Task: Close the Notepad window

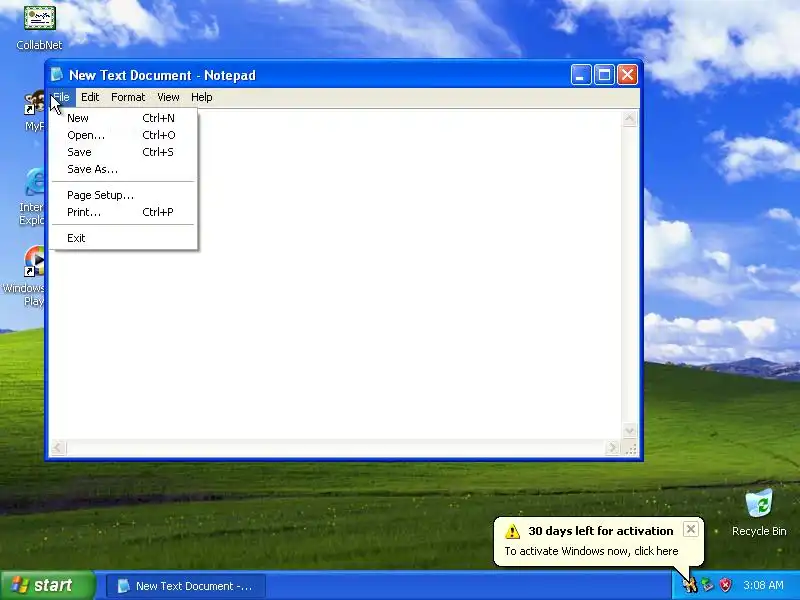Action: click(628, 75)
